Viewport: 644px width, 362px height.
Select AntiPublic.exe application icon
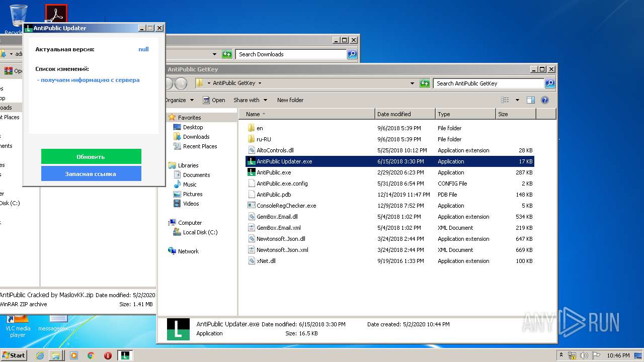tap(252, 172)
